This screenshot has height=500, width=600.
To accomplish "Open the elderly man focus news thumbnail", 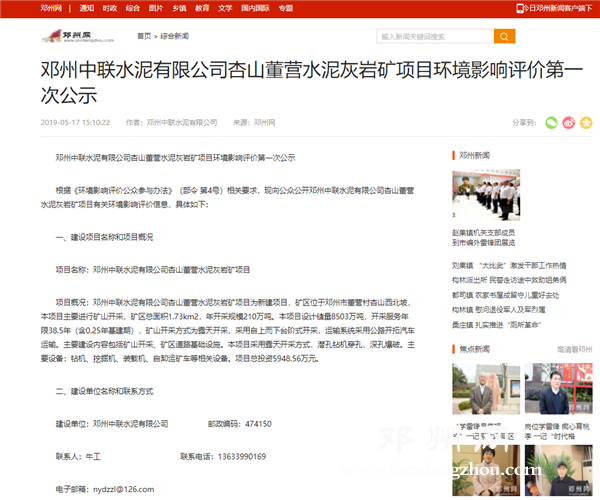I will tap(486, 389).
